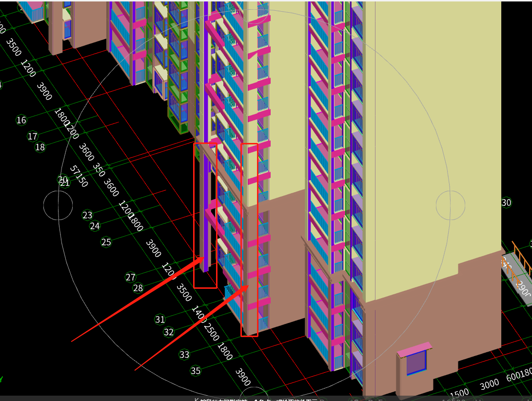The image size is (532, 401).
Task: Select axis bubble number 31
Action: tap(160, 320)
